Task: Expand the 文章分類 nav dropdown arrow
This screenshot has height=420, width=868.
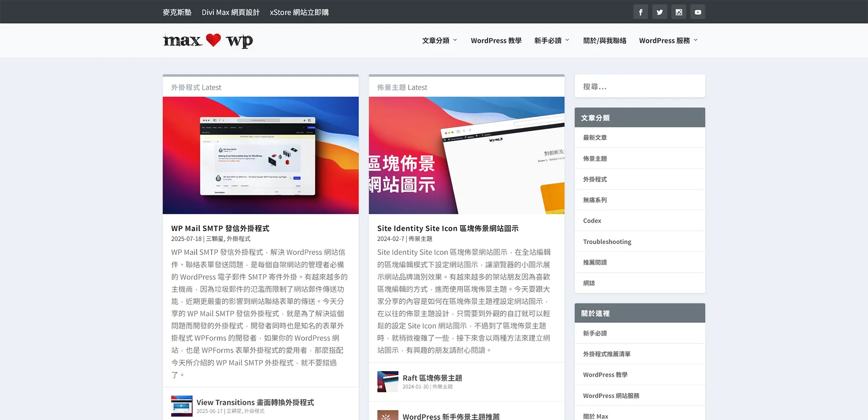Action: pos(455,40)
